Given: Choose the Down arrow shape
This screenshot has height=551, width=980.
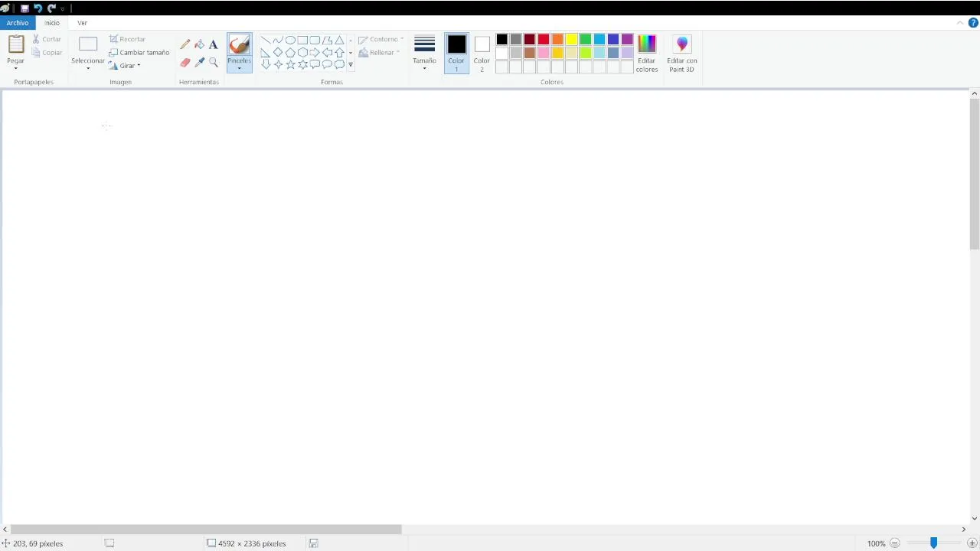Looking at the screenshot, I should pos(266,64).
